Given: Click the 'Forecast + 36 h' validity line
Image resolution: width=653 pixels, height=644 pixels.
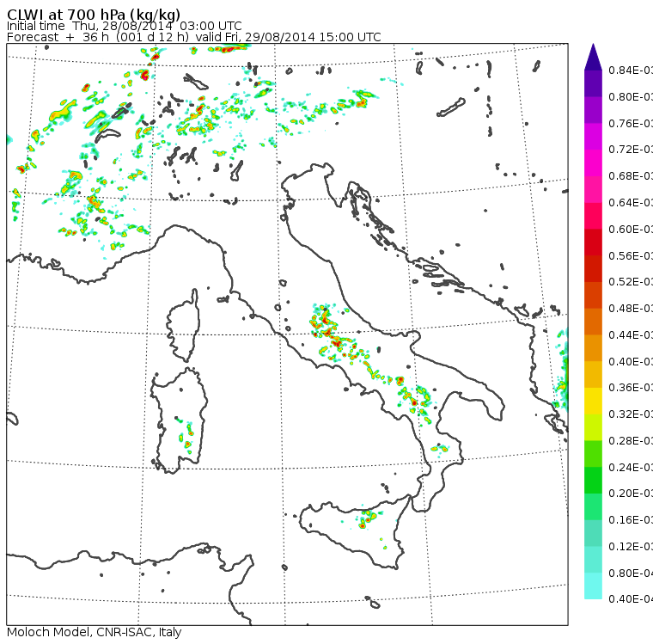Looking at the screenshot, I should coord(193,37).
